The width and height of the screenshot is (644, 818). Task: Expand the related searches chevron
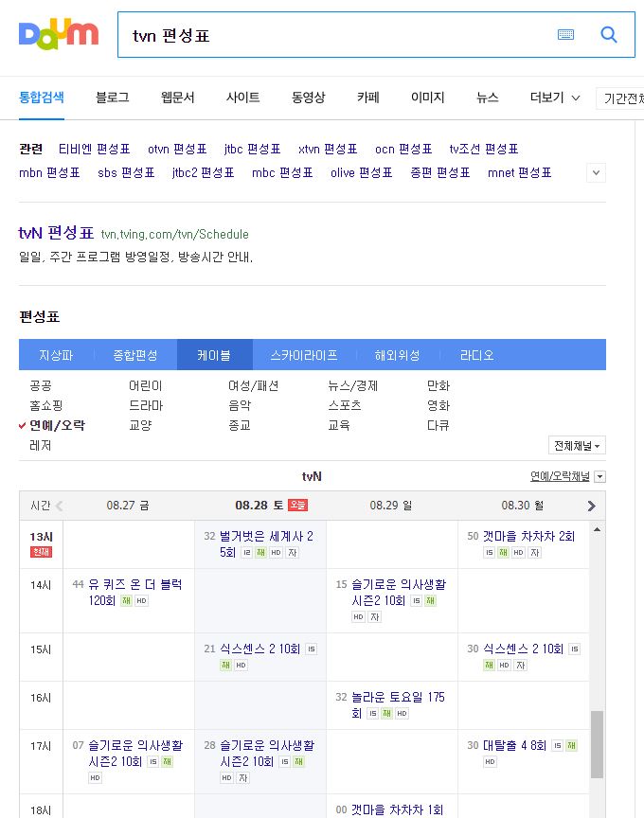tap(596, 172)
